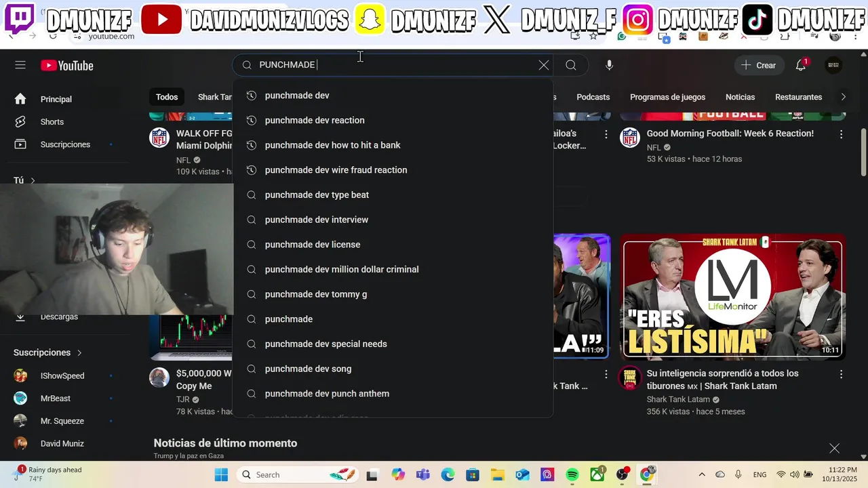Pick 'punchmade dev punch anthem' suggestion
Screen dimensions: 868x488
[x=393, y=394]
